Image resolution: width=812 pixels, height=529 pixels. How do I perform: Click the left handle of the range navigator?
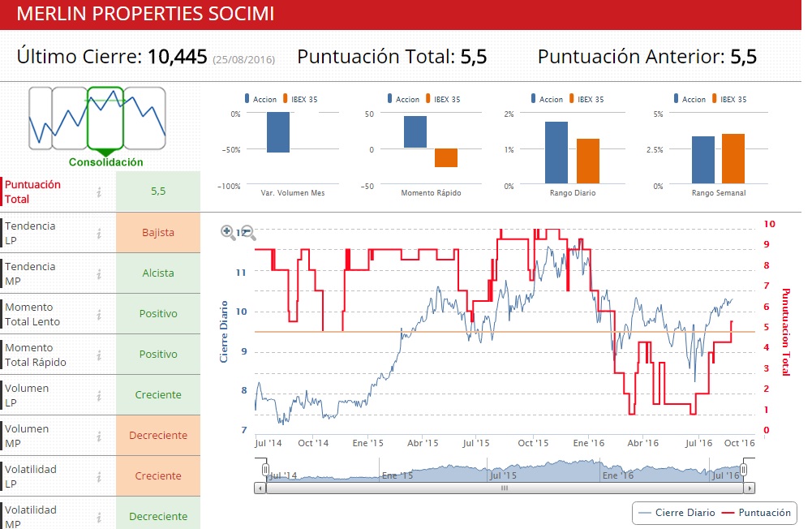click(x=265, y=470)
